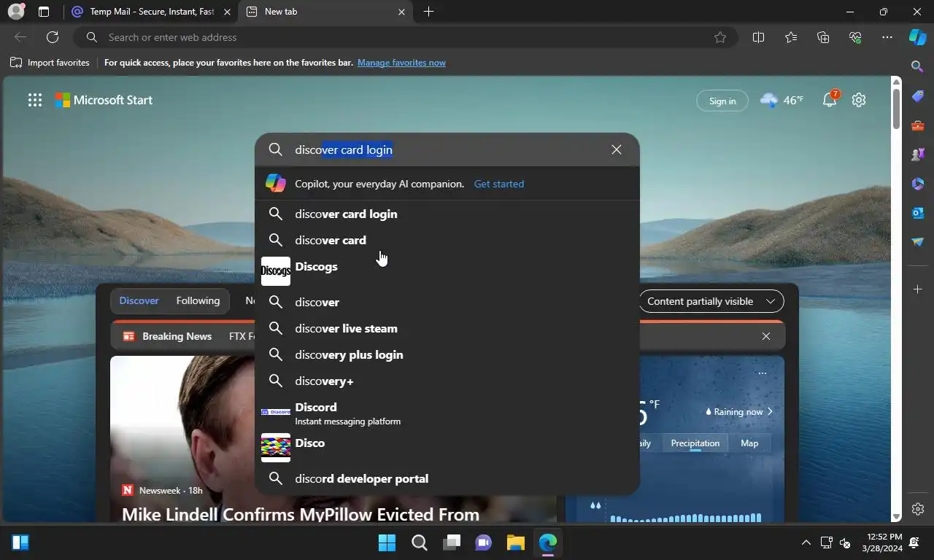Image resolution: width=934 pixels, height=560 pixels.
Task: Open sidebar Tools briefcase icon
Action: [x=918, y=125]
